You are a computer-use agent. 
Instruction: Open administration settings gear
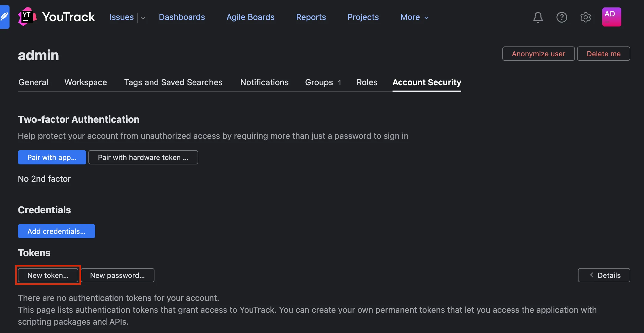pyautogui.click(x=585, y=17)
